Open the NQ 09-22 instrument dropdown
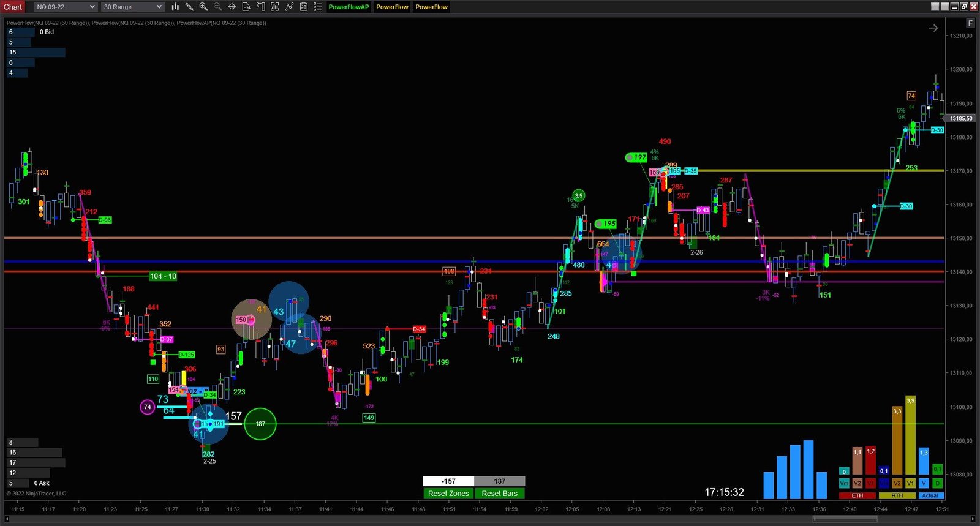The height and width of the screenshot is (526, 980). point(65,7)
